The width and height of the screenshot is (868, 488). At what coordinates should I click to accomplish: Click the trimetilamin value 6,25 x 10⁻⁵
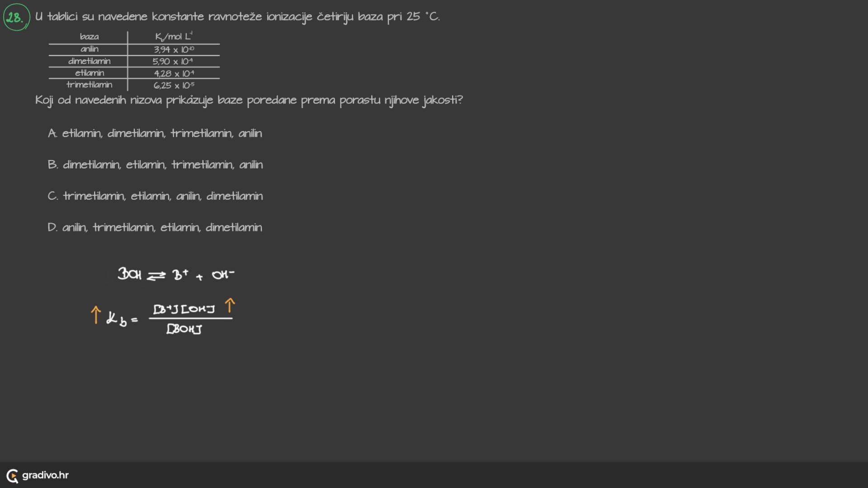pos(174,85)
